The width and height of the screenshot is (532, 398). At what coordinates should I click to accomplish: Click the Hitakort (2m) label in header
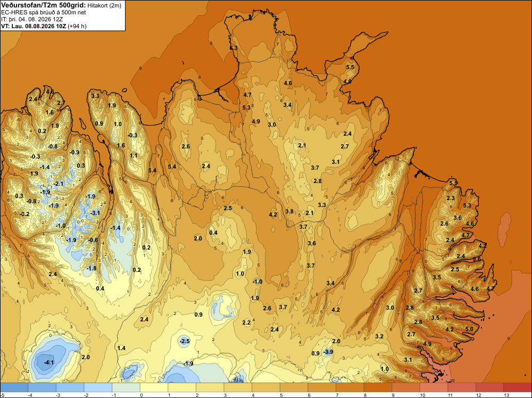click(104, 5)
